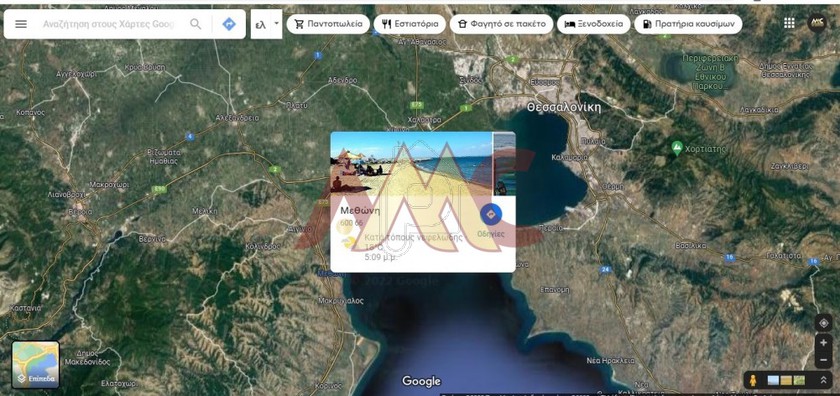Click the Χαλάστρα label on map
Screen dimensions: 840x396
424,119
